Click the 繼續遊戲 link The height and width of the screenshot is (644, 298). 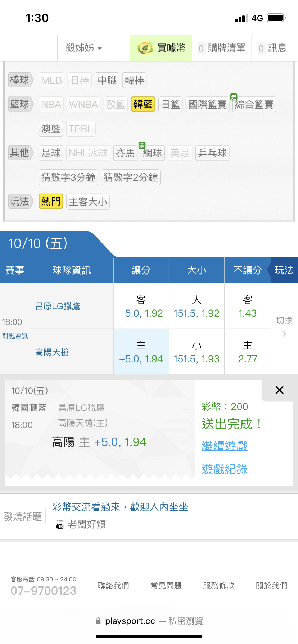(225, 446)
